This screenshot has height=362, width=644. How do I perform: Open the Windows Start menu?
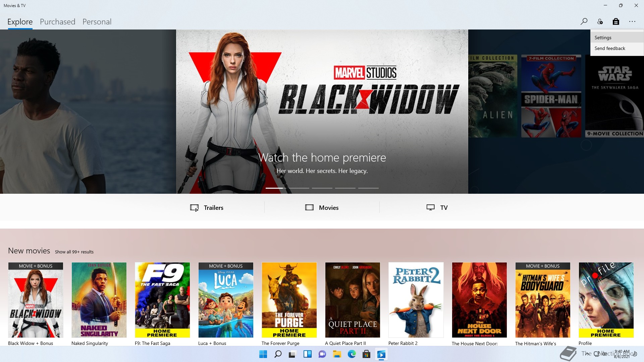click(x=263, y=354)
